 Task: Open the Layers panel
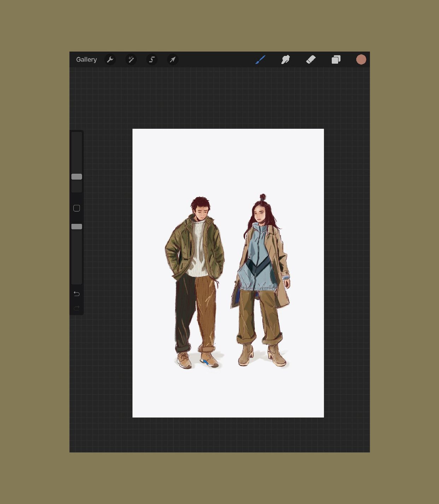[336, 59]
